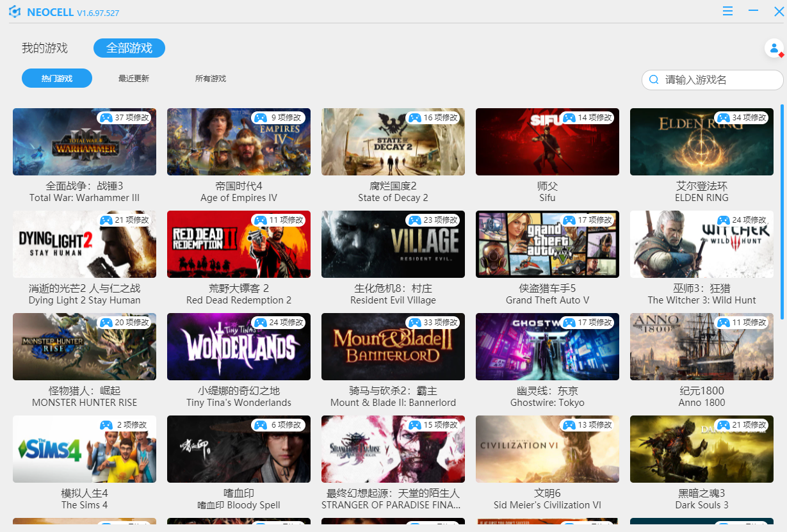The width and height of the screenshot is (787, 532).
Task: Click the 纪元1800 title text
Action: pyautogui.click(x=702, y=391)
